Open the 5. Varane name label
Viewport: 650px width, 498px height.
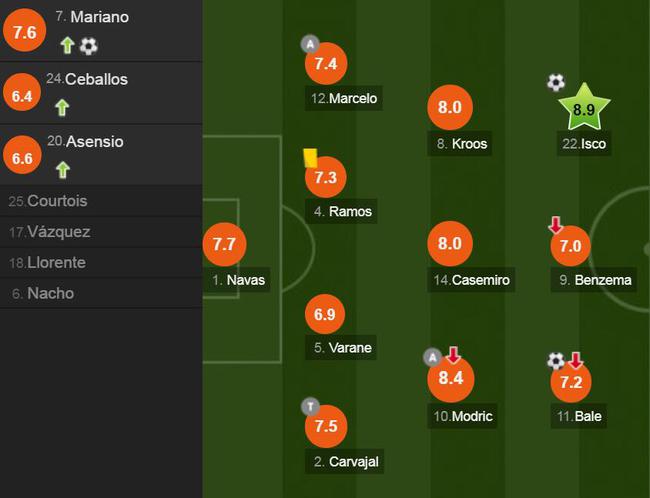click(342, 347)
